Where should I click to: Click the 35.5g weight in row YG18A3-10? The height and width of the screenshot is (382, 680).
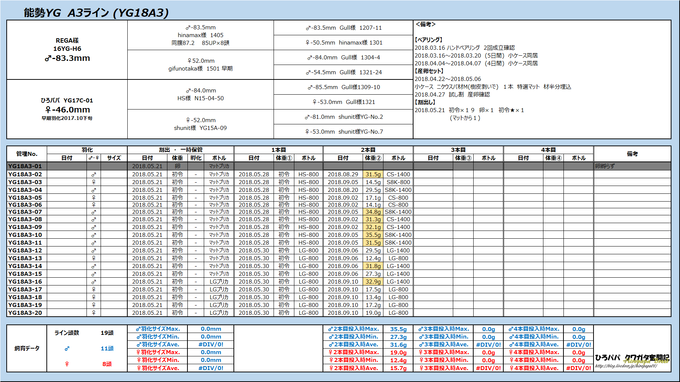(373, 235)
